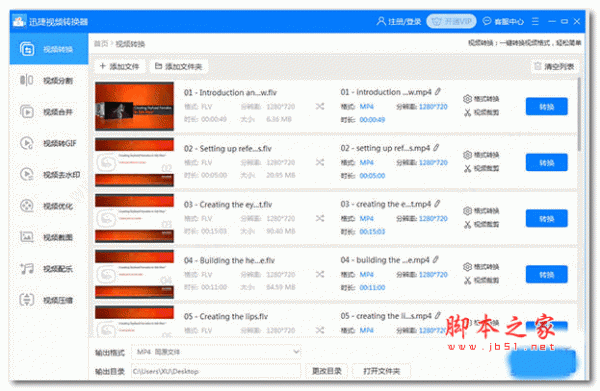
Task: Open the 视频转换 sidebar tab
Action: tap(49, 49)
